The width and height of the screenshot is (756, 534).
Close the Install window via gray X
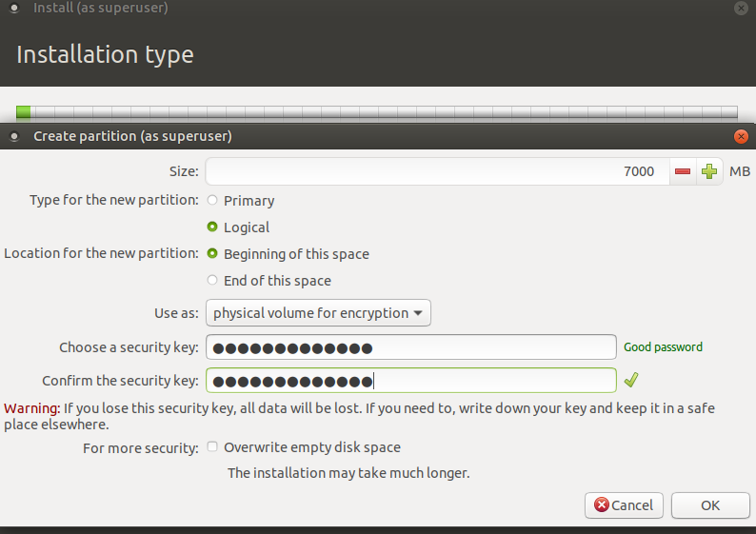point(741,8)
